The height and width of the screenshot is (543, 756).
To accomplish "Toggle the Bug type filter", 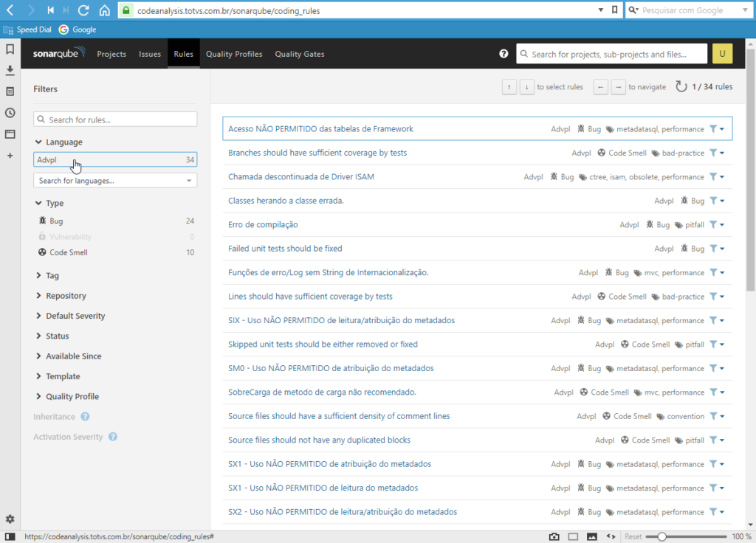I will (x=116, y=221).
